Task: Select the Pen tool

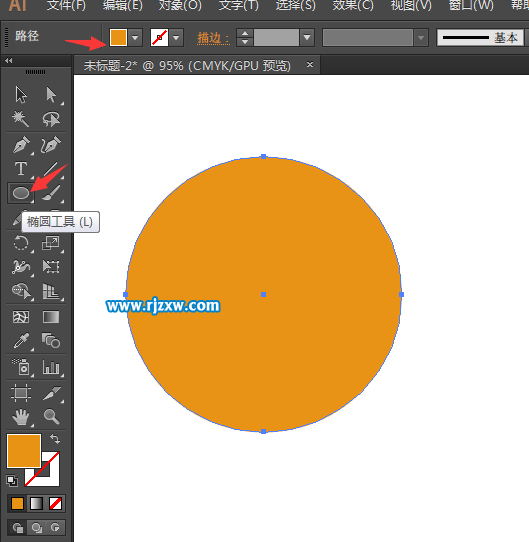Action: (x=21, y=144)
